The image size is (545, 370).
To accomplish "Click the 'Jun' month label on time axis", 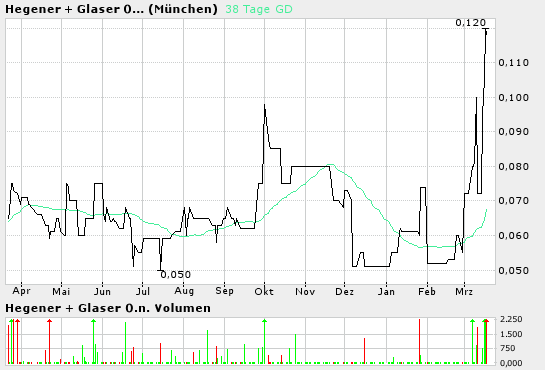I will tap(102, 291).
